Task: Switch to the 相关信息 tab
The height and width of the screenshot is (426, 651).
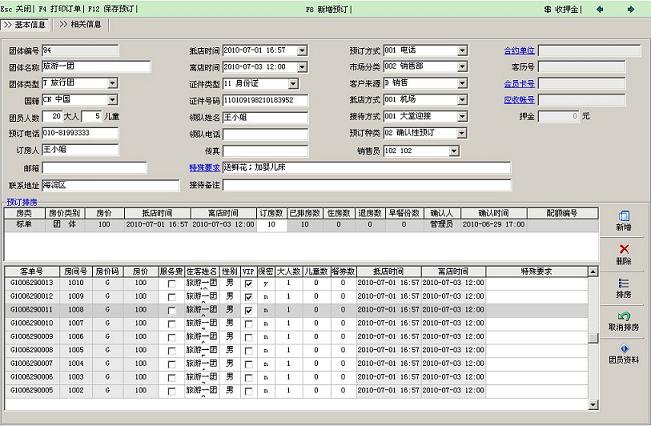Action: click(x=80, y=24)
